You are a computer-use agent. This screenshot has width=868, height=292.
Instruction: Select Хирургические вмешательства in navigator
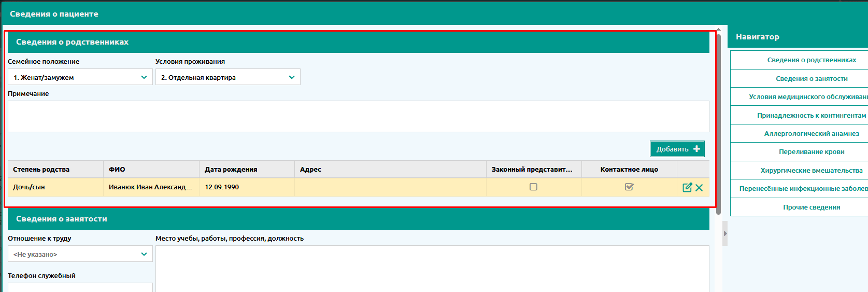pyautogui.click(x=811, y=171)
